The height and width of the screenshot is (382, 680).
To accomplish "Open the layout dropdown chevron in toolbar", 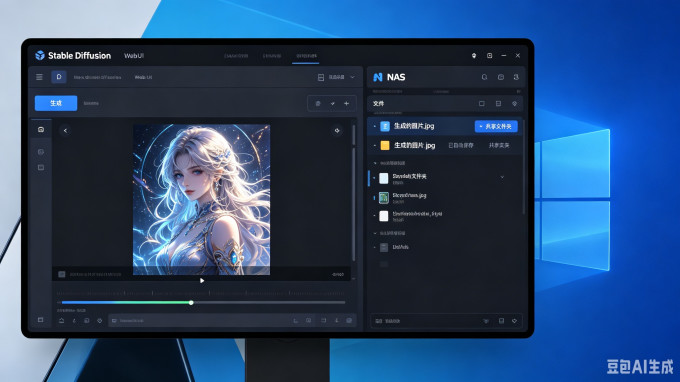I will point(353,77).
